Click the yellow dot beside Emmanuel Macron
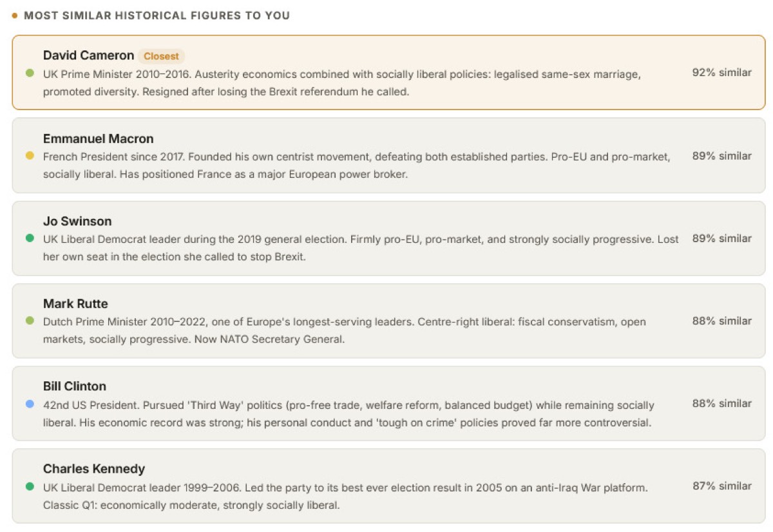This screenshot has height=532, width=773. 30,156
